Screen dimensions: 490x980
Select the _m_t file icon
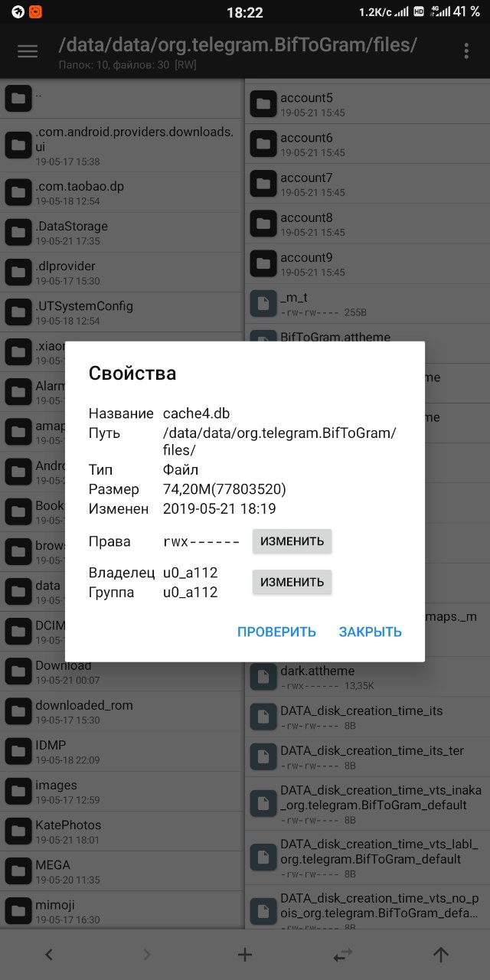(x=263, y=304)
